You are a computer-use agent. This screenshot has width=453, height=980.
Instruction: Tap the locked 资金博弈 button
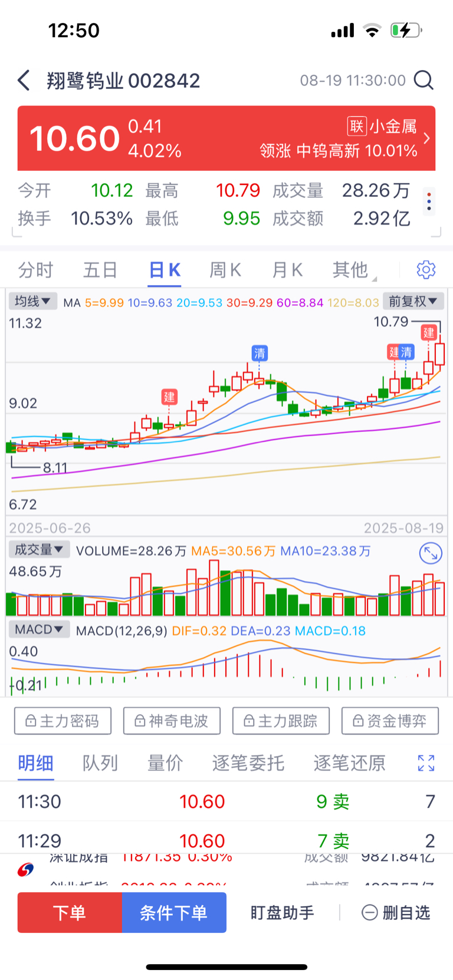(x=390, y=721)
